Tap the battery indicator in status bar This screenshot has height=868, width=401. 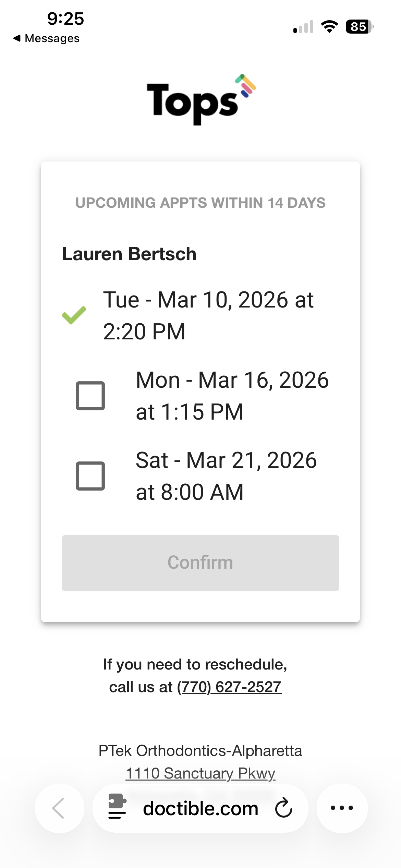[359, 27]
